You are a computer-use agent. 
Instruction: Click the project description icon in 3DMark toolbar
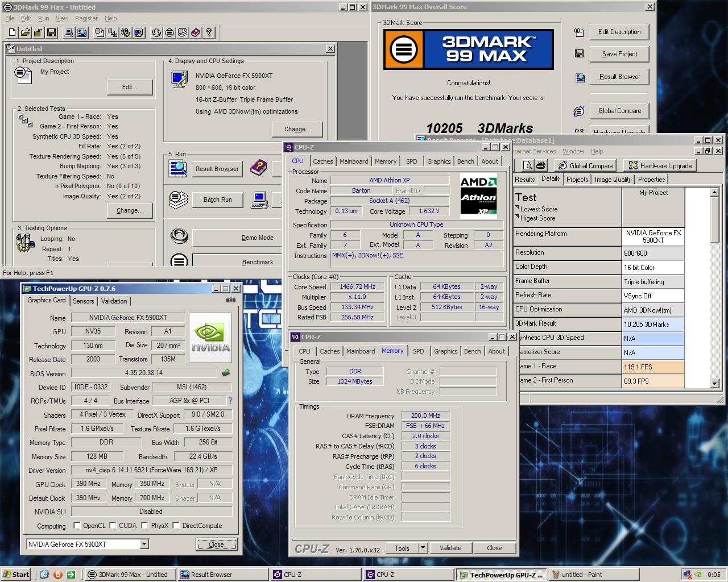pyautogui.click(x=100, y=33)
